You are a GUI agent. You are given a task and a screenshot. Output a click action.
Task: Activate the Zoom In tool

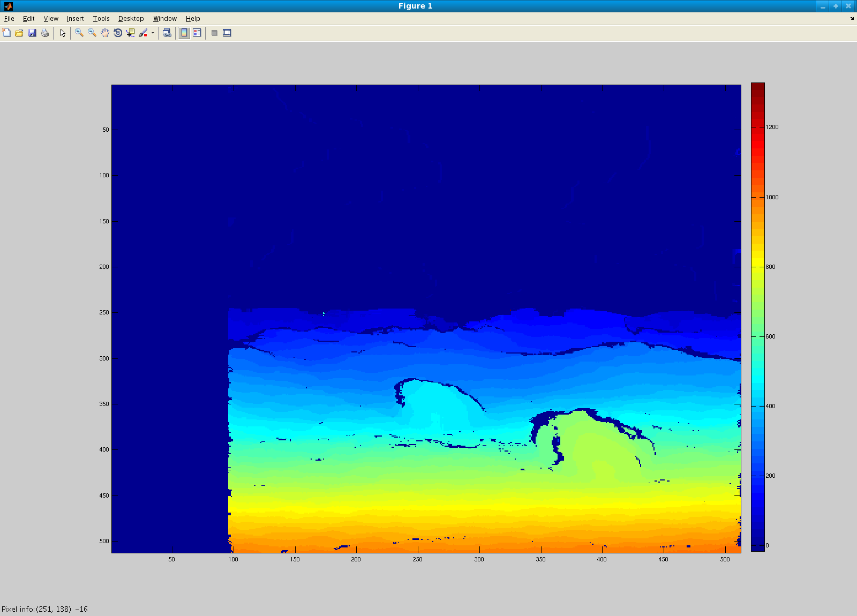click(x=79, y=33)
